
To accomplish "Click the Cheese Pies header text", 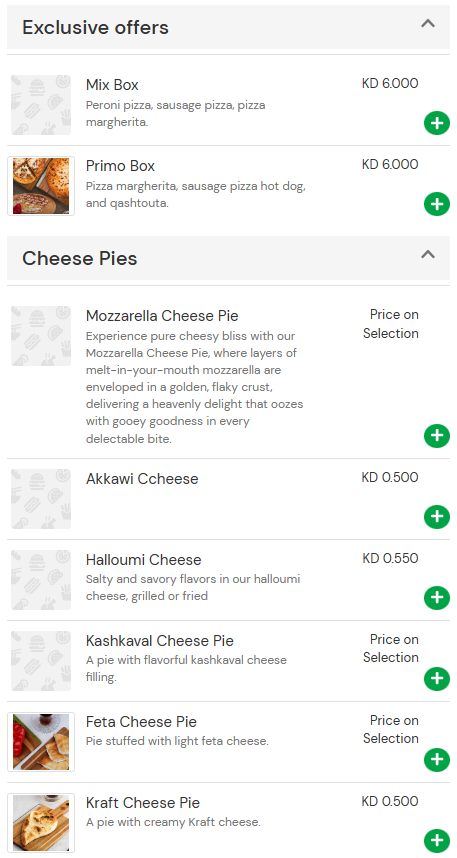I will coord(80,258).
